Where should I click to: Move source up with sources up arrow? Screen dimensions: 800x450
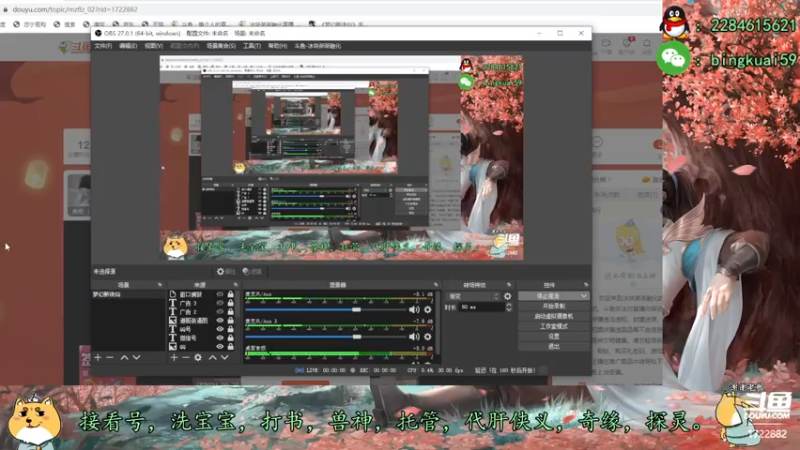(x=212, y=358)
